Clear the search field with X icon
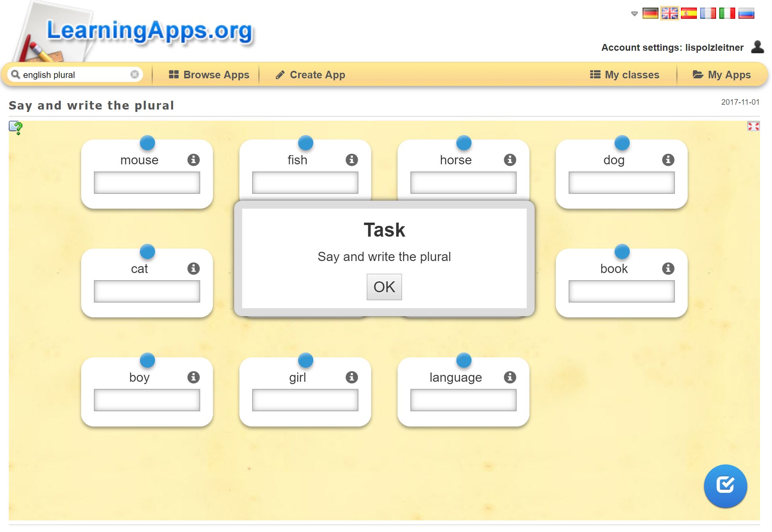This screenshot has width=772, height=532. (x=135, y=74)
